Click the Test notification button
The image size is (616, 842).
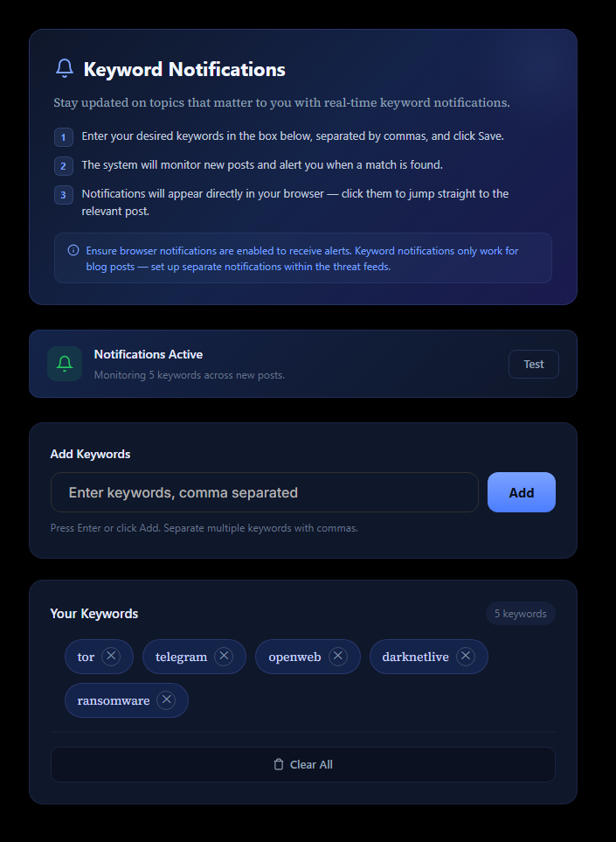pyautogui.click(x=533, y=364)
